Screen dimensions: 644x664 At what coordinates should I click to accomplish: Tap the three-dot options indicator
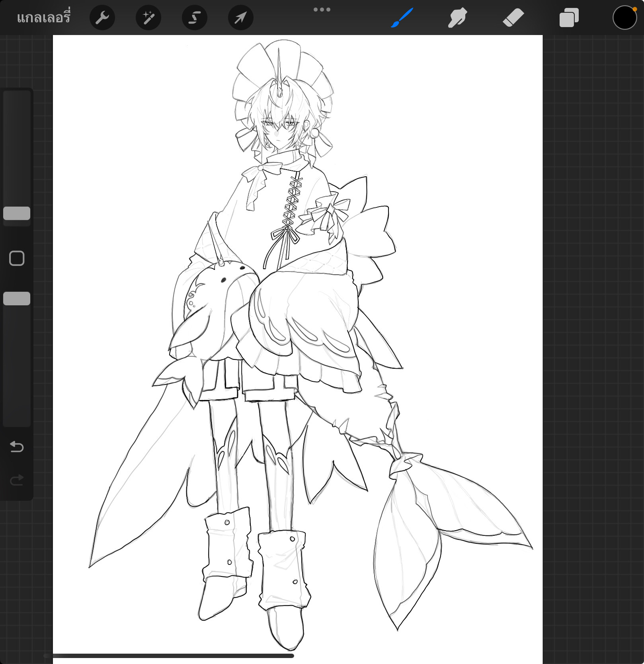(x=322, y=10)
